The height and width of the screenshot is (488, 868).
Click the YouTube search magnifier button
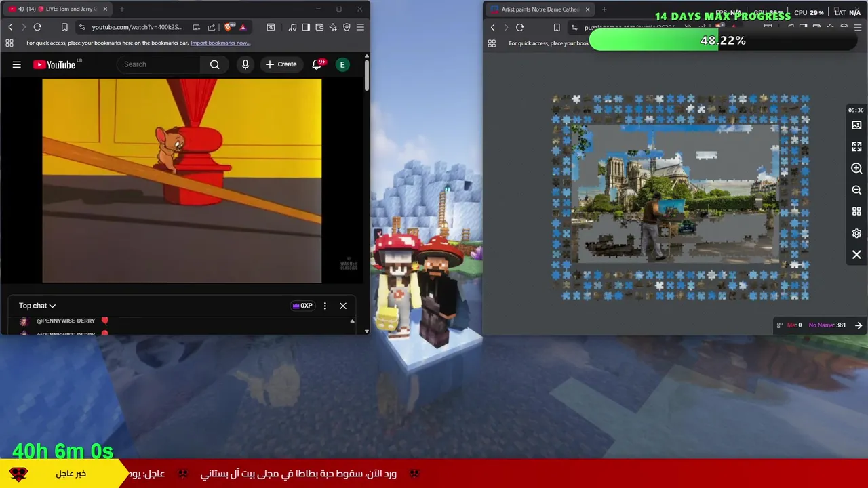[214, 64]
